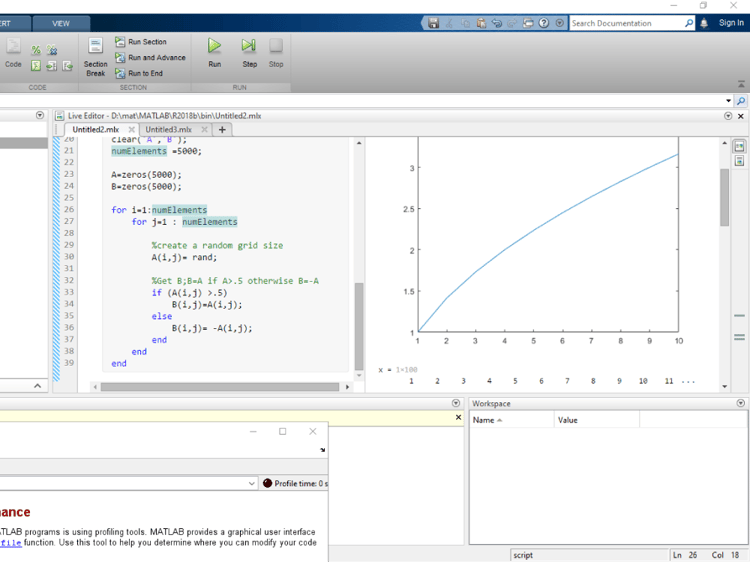Click the decrease indent icon

(67, 66)
